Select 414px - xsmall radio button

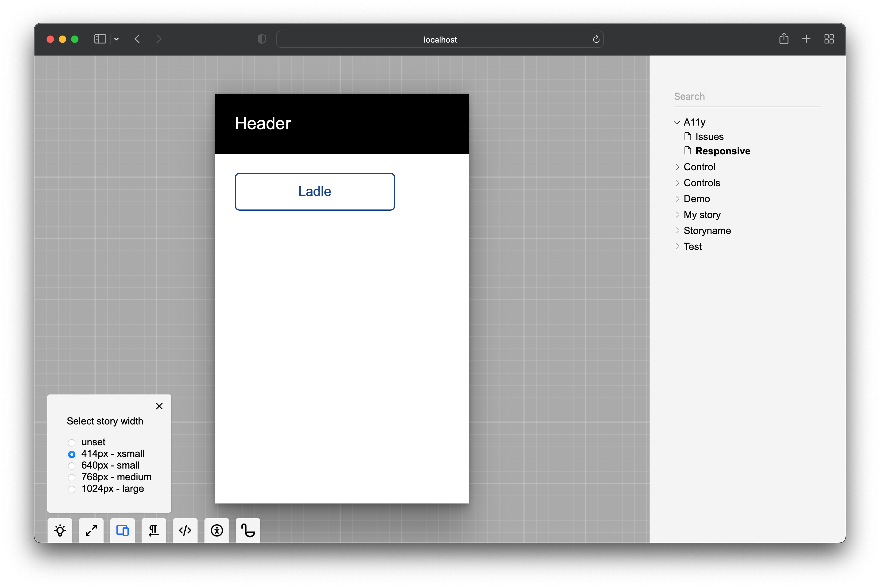click(x=71, y=454)
